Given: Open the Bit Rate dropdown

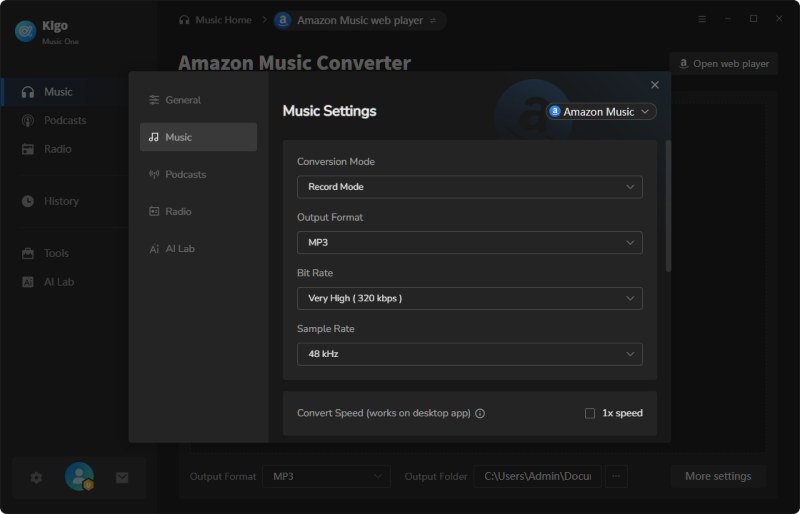Looking at the screenshot, I should (x=469, y=298).
